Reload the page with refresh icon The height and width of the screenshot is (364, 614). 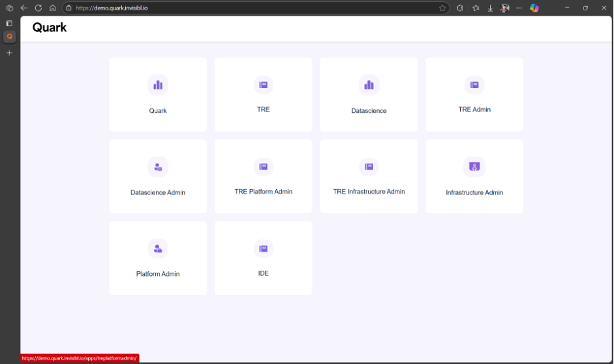(38, 8)
